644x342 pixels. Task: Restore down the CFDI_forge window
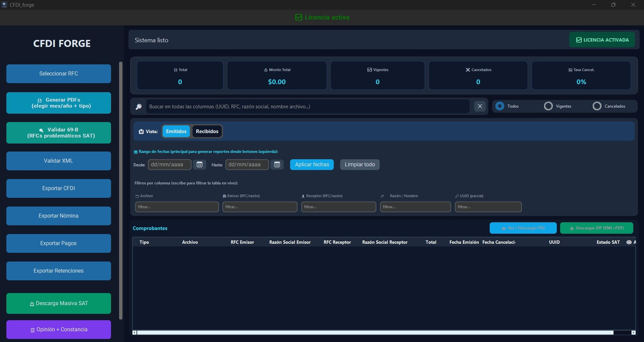tap(614, 5)
